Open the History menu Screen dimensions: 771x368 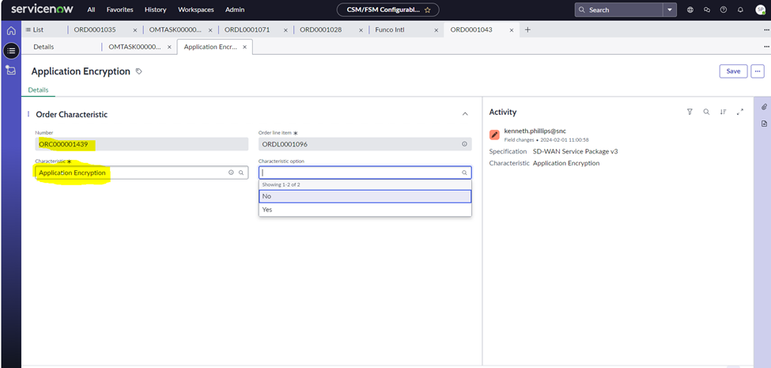(x=155, y=10)
